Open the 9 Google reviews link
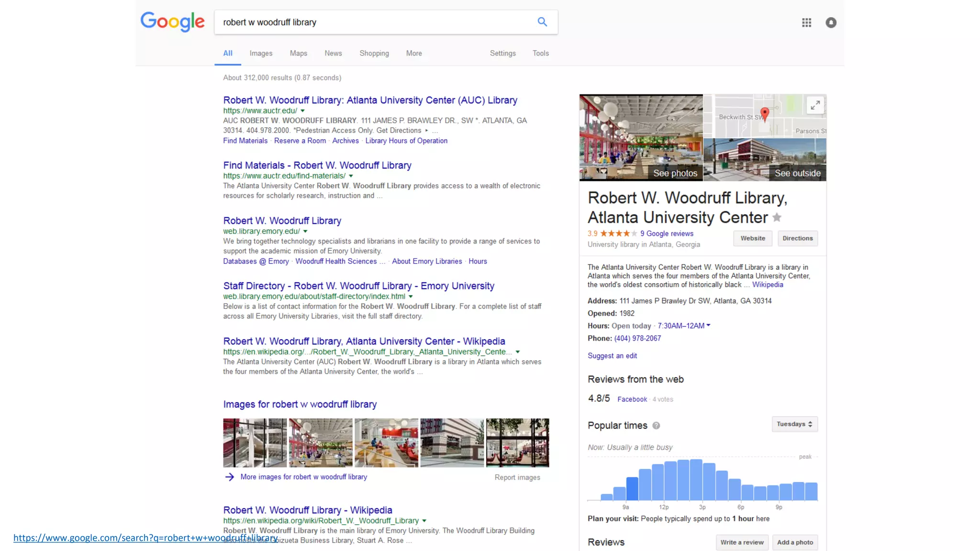 point(667,233)
